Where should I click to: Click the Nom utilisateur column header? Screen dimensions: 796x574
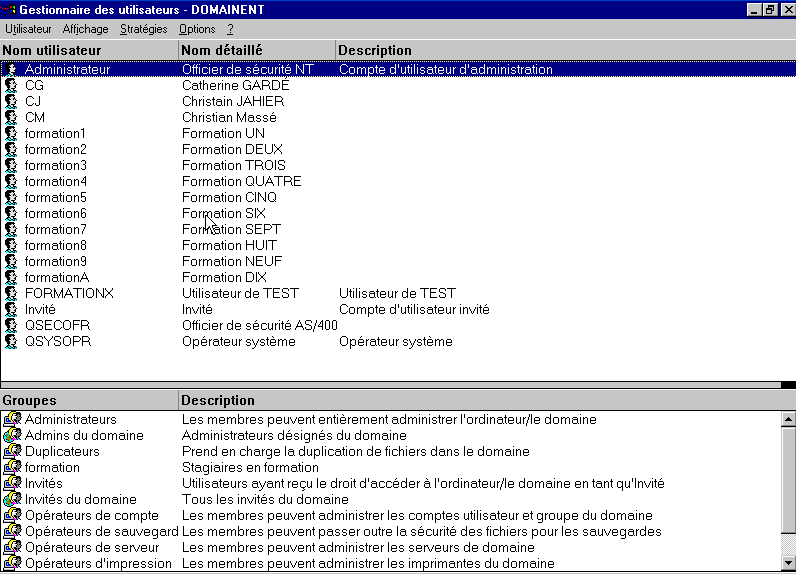tap(89, 50)
